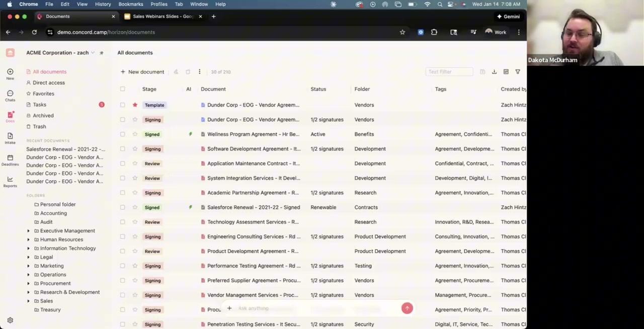Favorite the Wellness Program Agreement star
644x329 pixels.
point(135,134)
